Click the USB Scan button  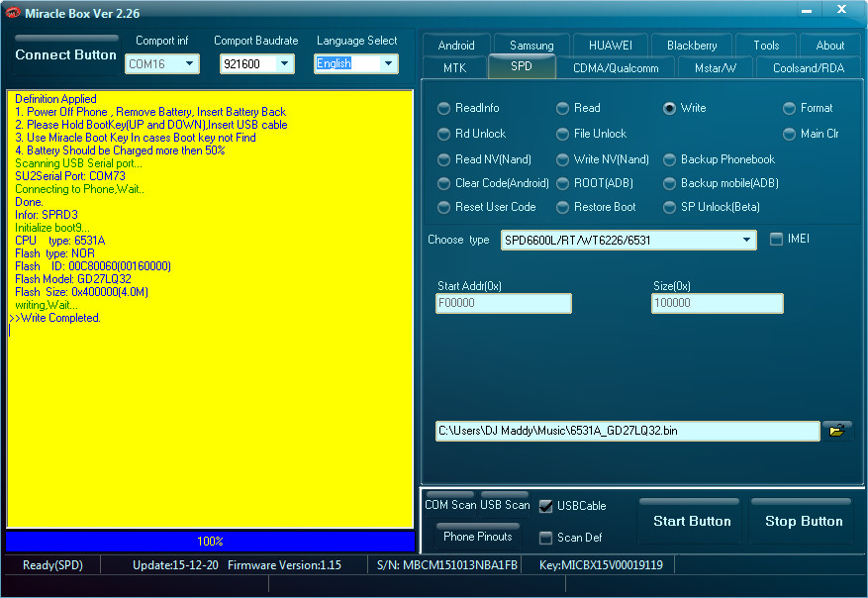coord(505,505)
